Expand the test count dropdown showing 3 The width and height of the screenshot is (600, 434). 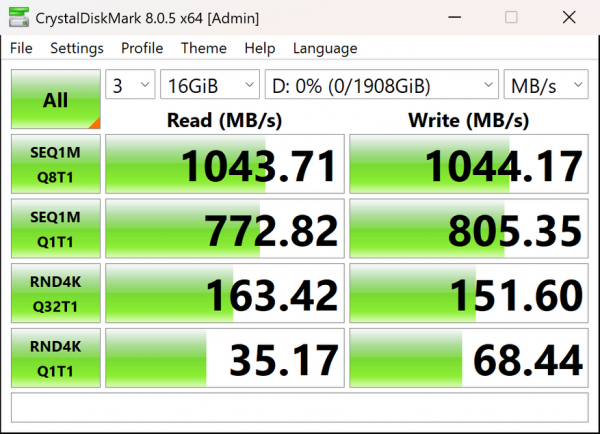coord(130,84)
